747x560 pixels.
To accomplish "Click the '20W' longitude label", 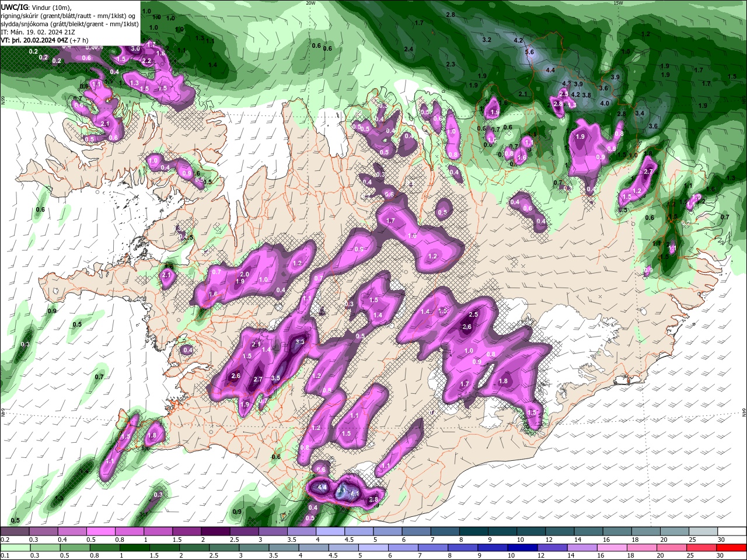I will (x=310, y=3).
